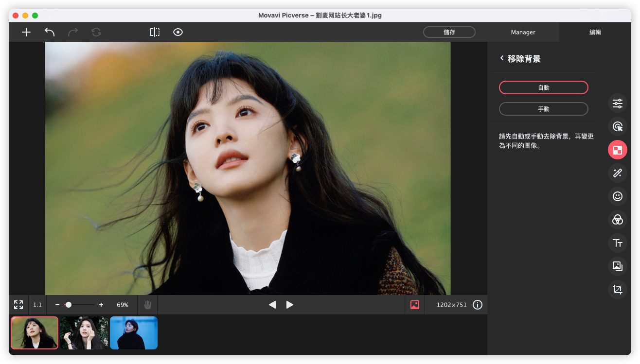Choose the 自動 background removal mode
640x364 pixels.
pyautogui.click(x=543, y=87)
